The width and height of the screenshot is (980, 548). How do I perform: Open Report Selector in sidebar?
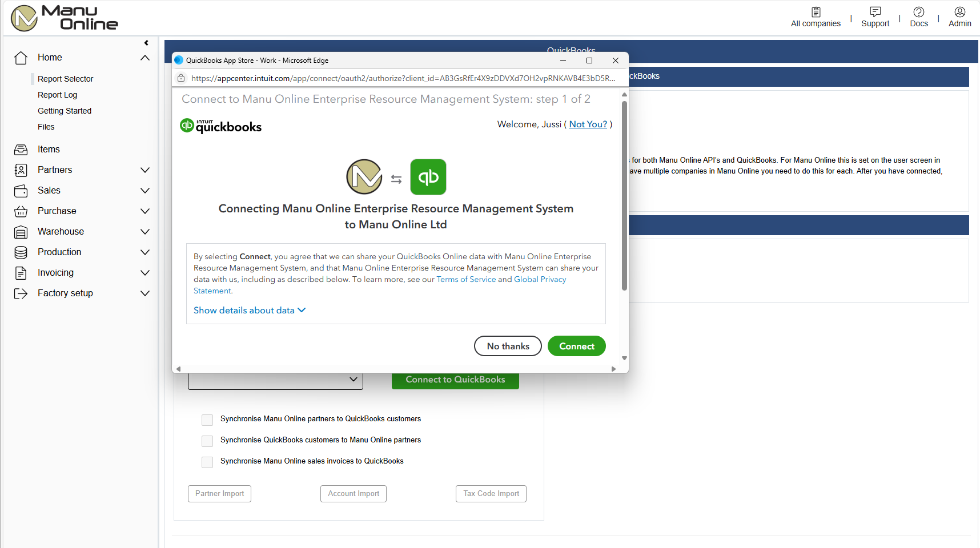[65, 79]
